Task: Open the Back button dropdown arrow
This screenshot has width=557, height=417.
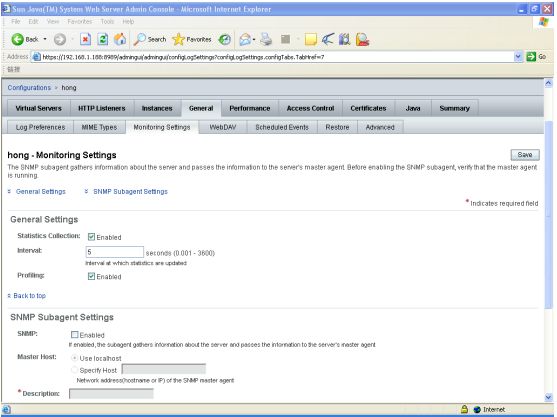Action: (x=45, y=39)
